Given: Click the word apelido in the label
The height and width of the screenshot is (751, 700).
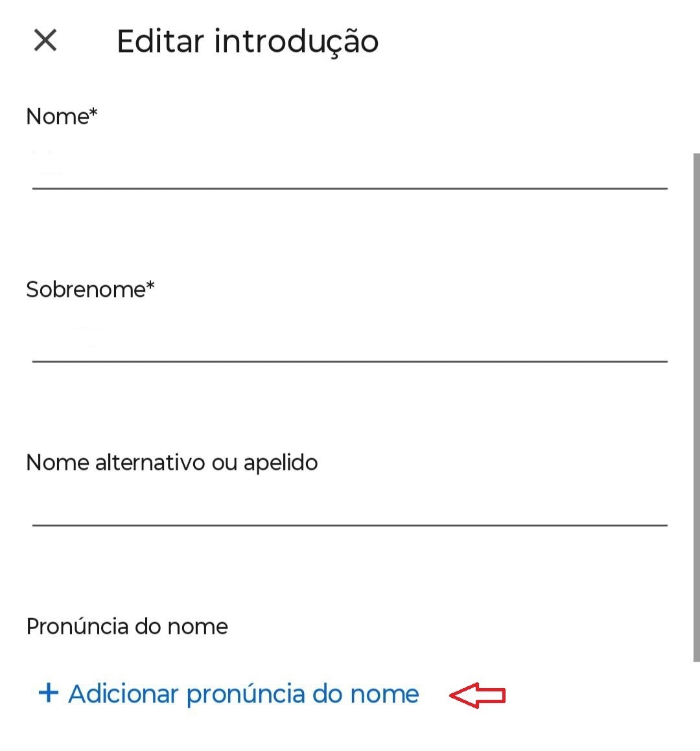Looking at the screenshot, I should point(281,463).
